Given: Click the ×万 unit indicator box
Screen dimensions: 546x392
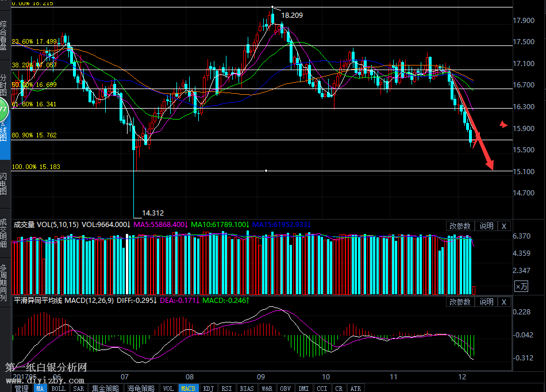Looking at the screenshot, I should click(x=521, y=286).
